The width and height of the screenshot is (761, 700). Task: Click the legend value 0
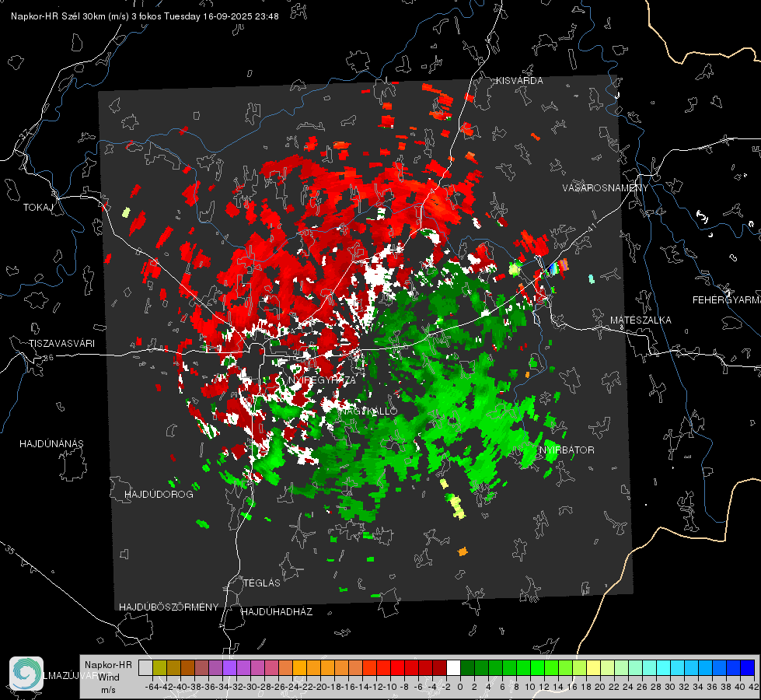pos(460,687)
